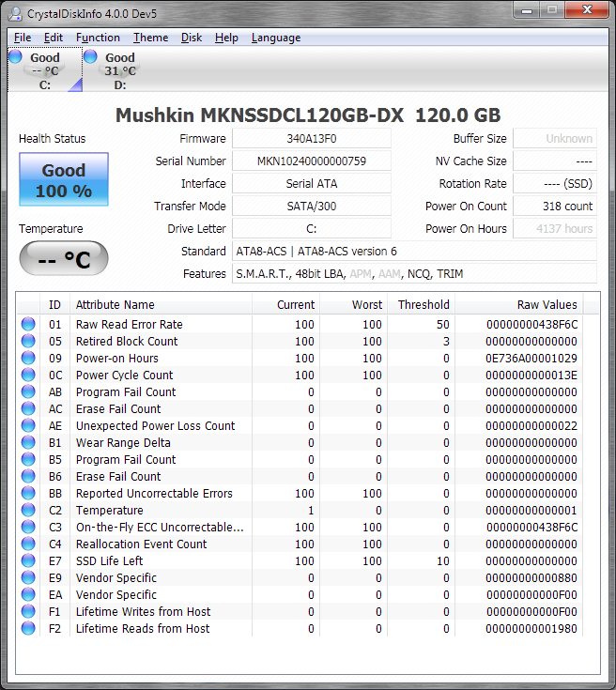Minimize the CrystalDiskInfo window
The image size is (616, 690).
527,9
